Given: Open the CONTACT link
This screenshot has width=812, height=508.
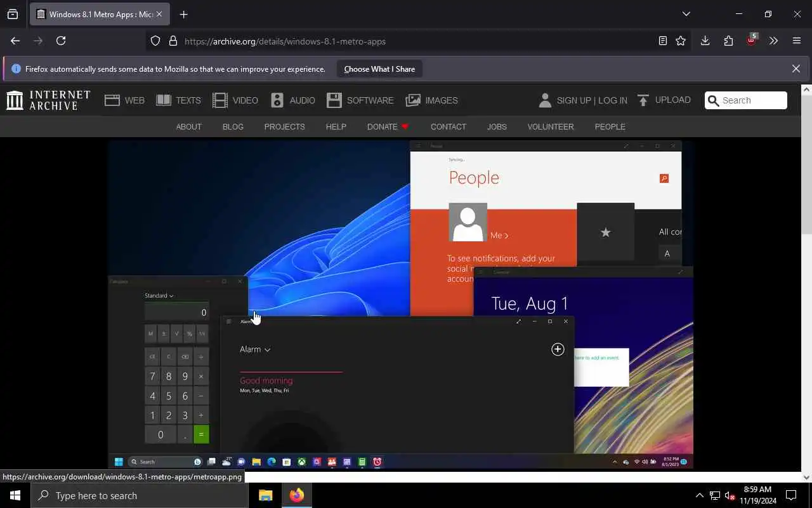Looking at the screenshot, I should point(449,126).
